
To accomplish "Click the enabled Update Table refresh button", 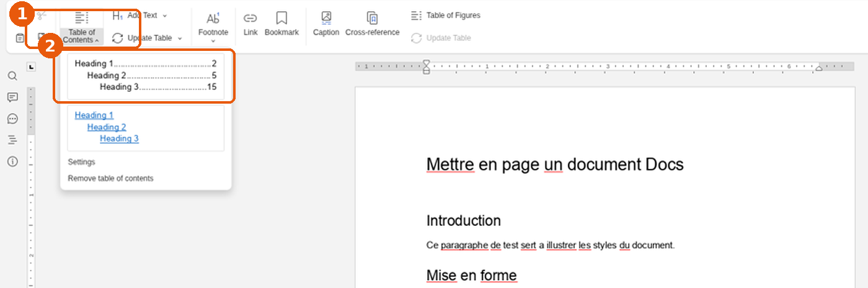I will pyautogui.click(x=142, y=38).
